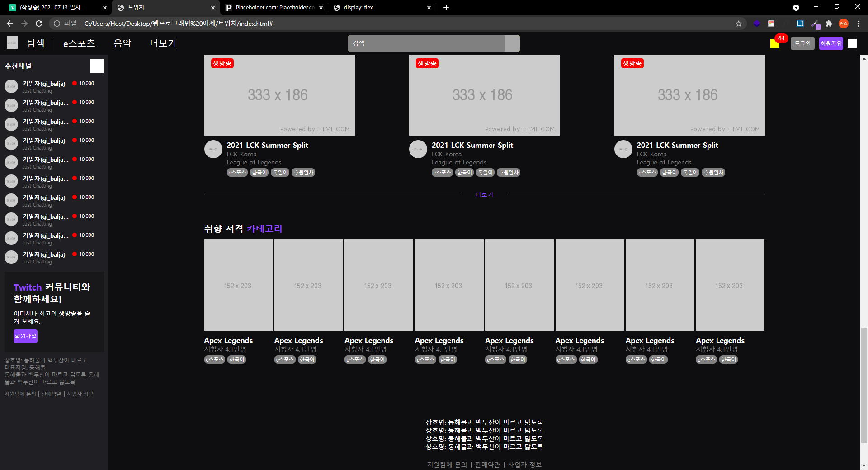The width and height of the screenshot is (868, 470).
Task: Select the e스포츠 tag on the first stream
Action: pyautogui.click(x=237, y=173)
